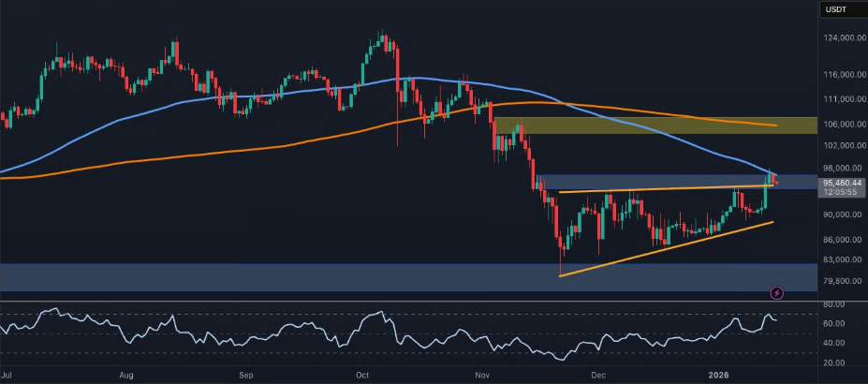868x384 pixels.
Task: Click the 106,000.00 price axis label
Action: [x=843, y=124]
